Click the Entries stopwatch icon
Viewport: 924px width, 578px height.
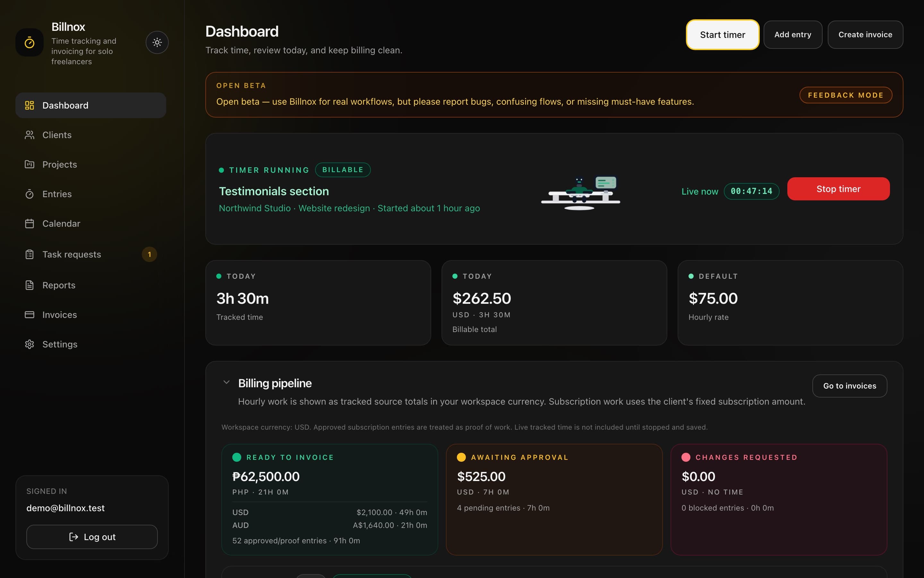pyautogui.click(x=30, y=194)
